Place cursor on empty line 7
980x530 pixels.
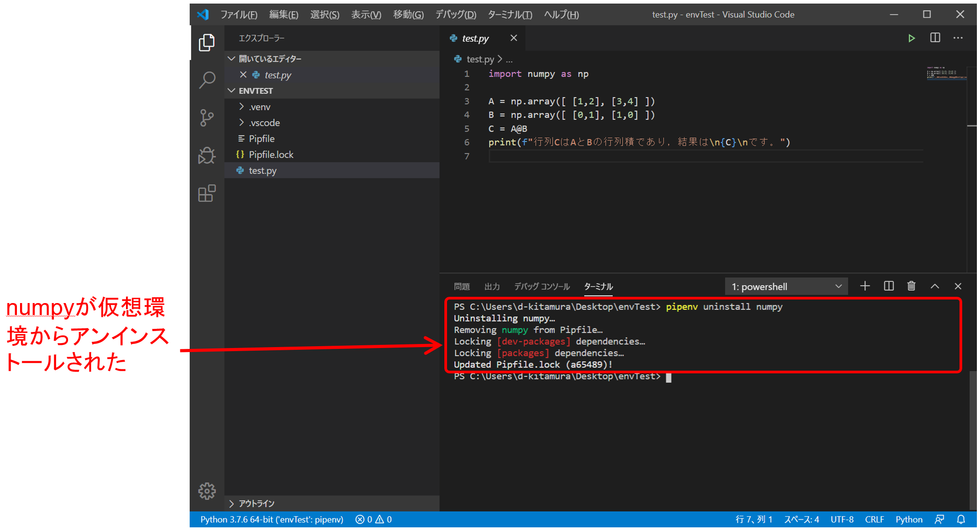click(706, 156)
